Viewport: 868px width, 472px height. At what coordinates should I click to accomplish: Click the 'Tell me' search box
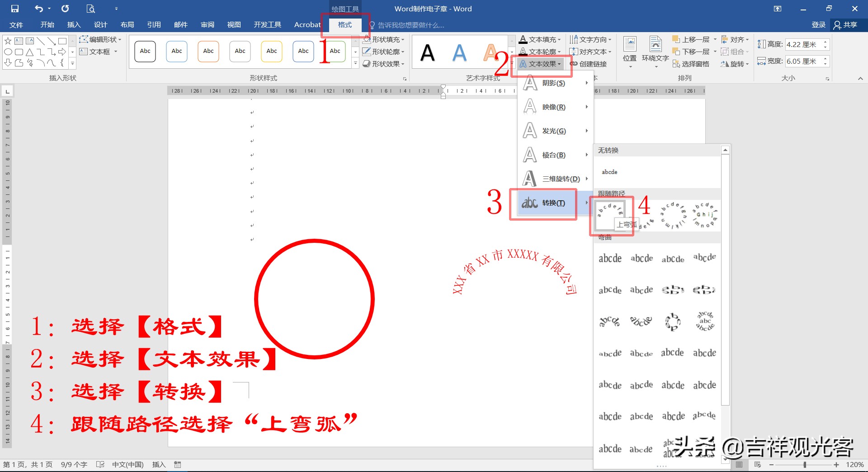pos(410,25)
